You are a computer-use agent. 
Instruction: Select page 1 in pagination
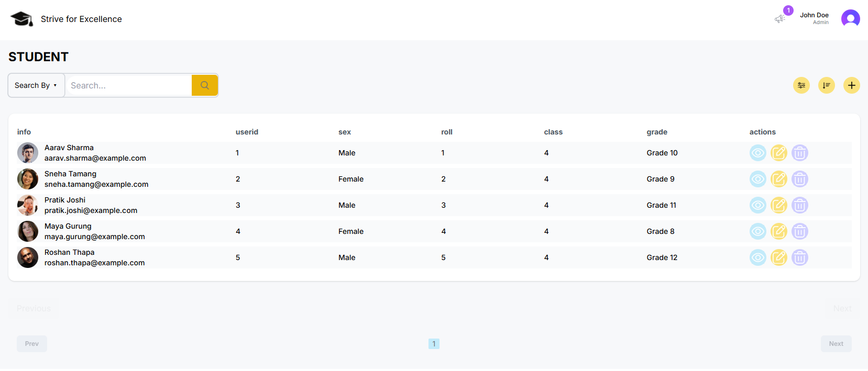click(x=434, y=344)
